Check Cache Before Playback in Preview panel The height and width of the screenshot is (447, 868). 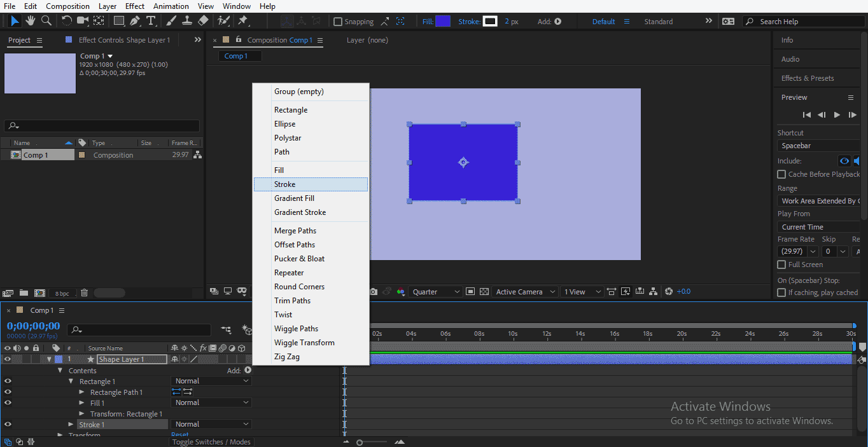[x=781, y=174]
